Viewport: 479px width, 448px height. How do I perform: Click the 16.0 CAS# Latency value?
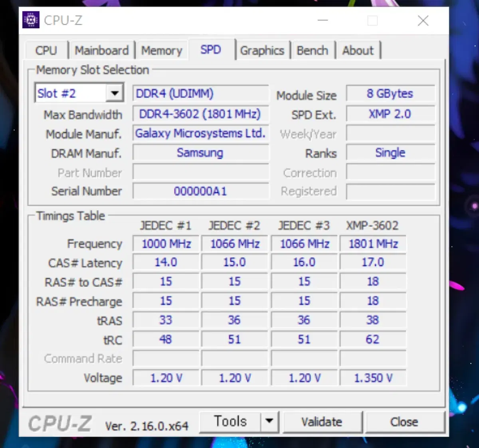pos(304,262)
